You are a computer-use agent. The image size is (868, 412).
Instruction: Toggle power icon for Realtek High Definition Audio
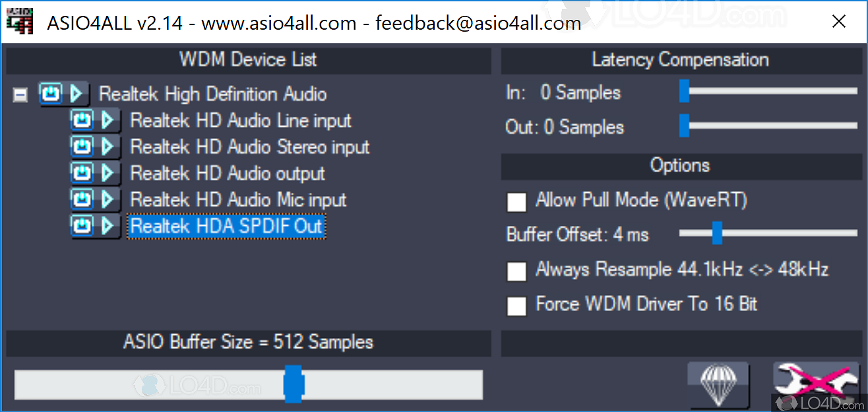click(50, 94)
